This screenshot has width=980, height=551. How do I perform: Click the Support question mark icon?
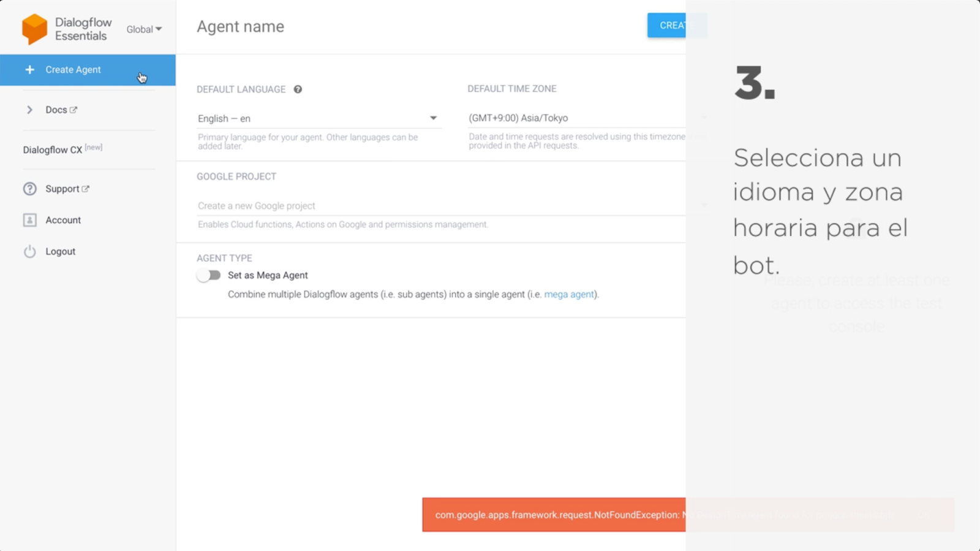[x=29, y=189]
